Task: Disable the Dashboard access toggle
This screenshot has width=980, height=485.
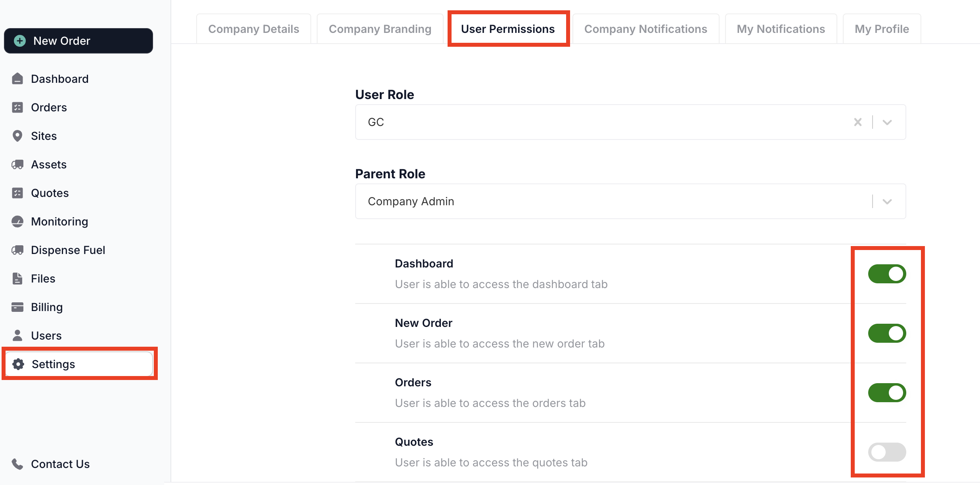Action: 887,274
